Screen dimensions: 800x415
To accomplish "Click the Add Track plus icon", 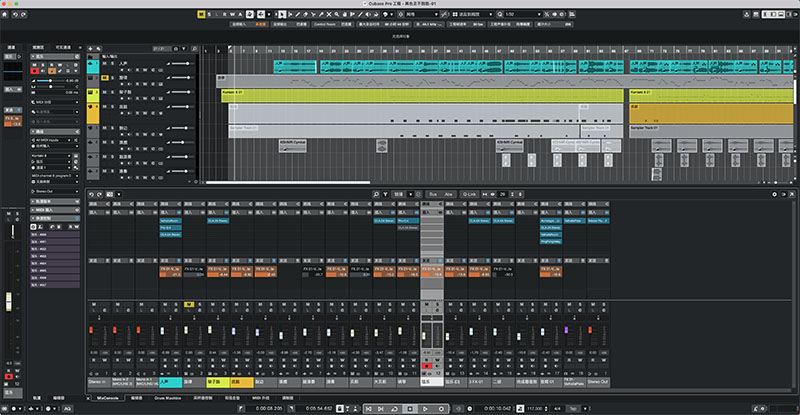I will point(91,48).
